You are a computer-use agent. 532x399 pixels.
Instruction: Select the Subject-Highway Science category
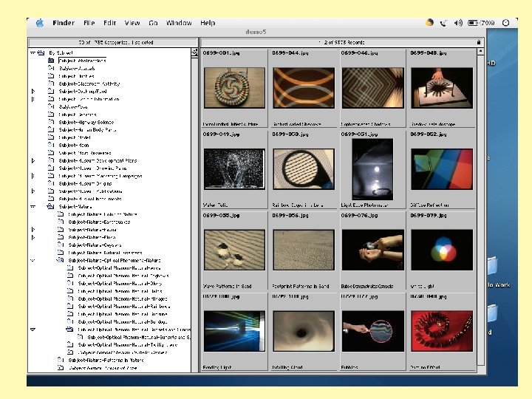[88, 122]
